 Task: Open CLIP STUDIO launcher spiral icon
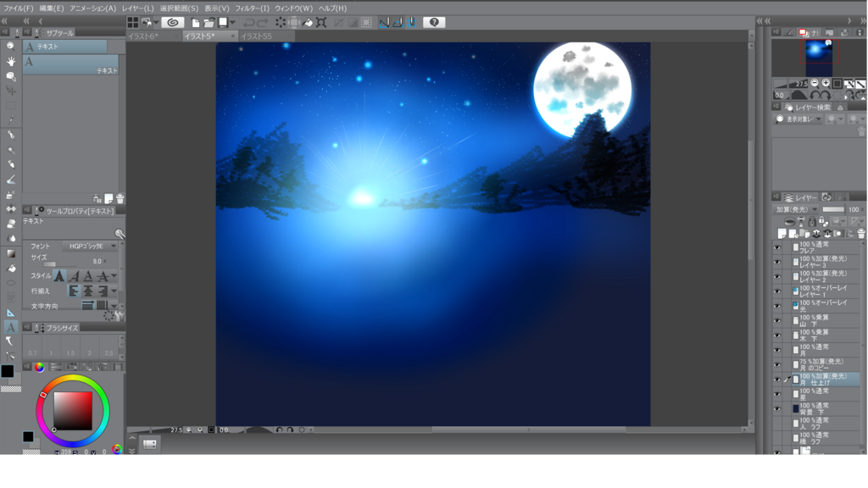point(173,22)
